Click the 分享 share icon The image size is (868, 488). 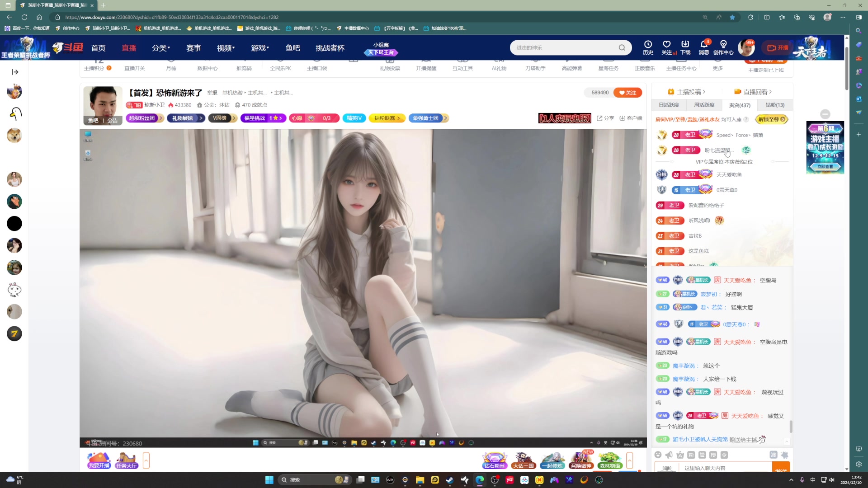point(605,118)
